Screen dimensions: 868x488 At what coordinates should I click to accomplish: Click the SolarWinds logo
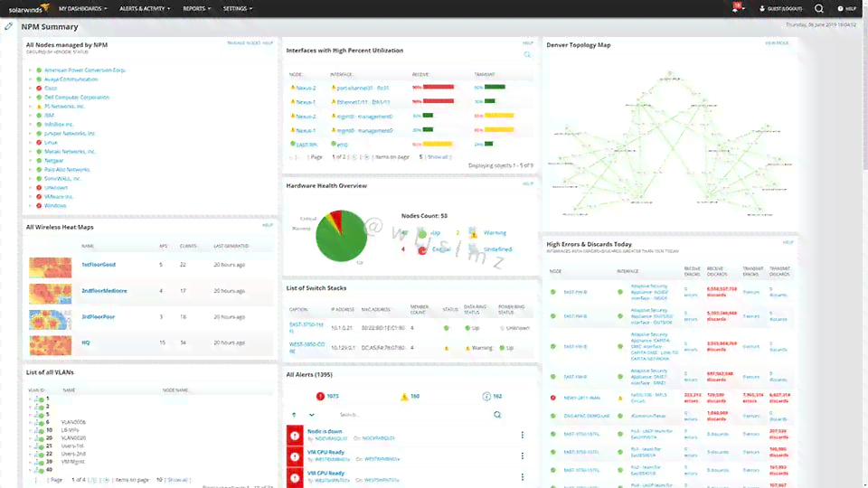pos(29,8)
